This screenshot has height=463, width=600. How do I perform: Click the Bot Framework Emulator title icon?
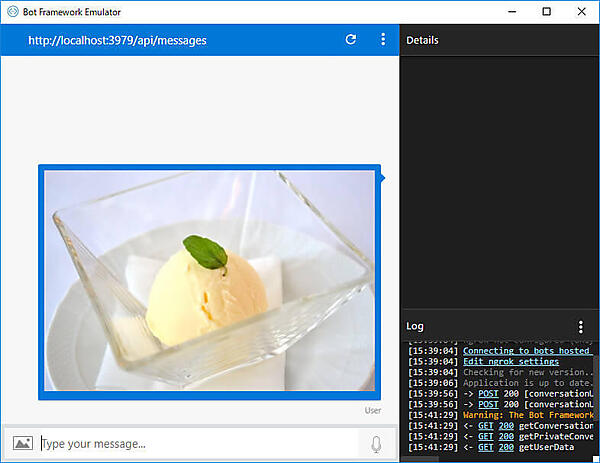click(x=11, y=11)
